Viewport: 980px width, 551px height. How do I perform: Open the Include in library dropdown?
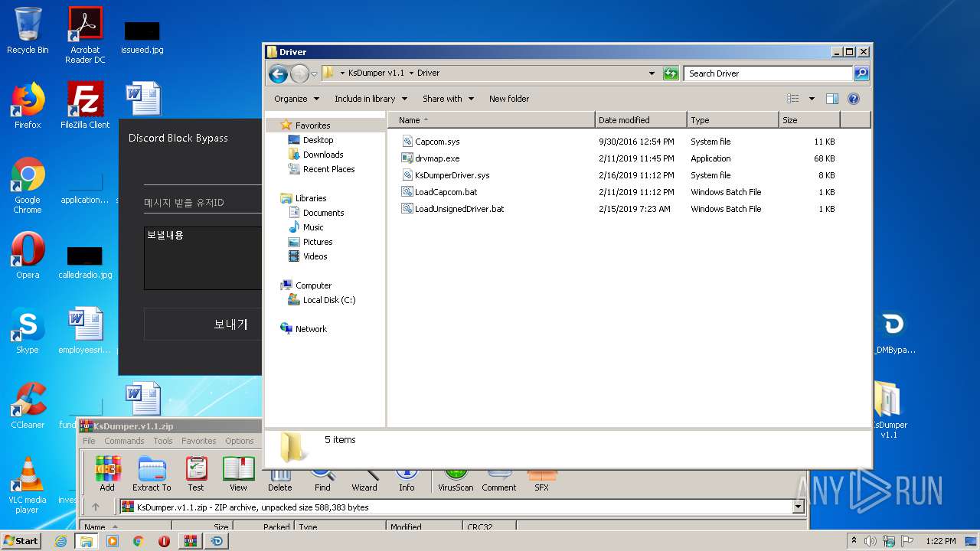click(x=371, y=99)
